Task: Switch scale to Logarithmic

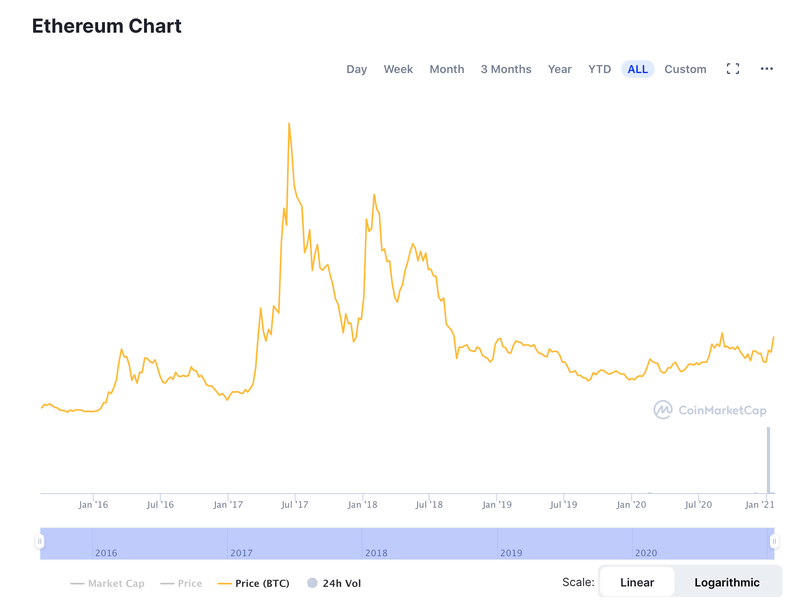Action: [x=727, y=582]
